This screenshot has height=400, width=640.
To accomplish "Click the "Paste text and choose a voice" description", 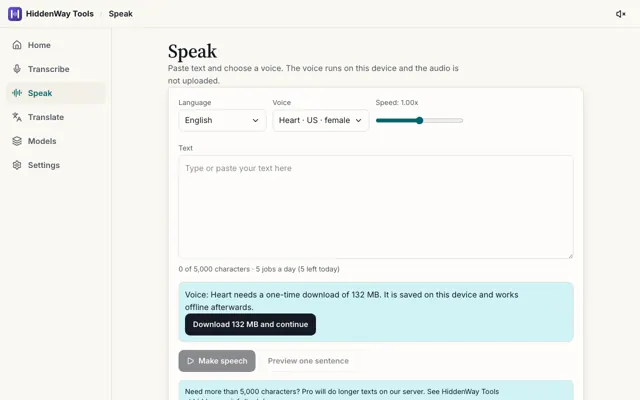I will click(313, 74).
